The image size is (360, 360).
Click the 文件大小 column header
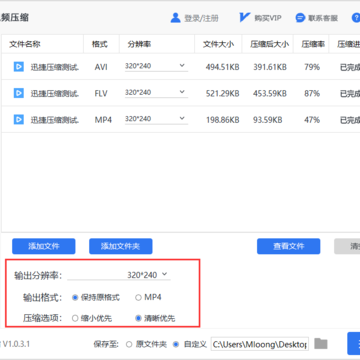(x=219, y=44)
